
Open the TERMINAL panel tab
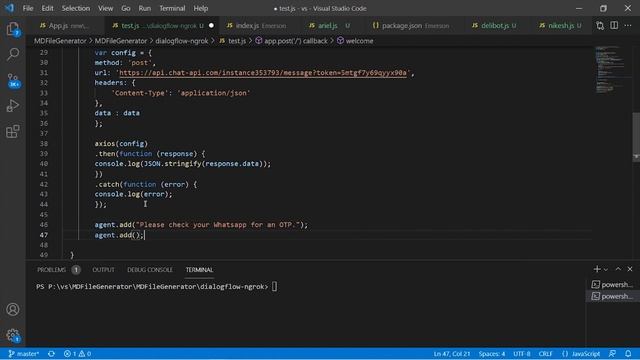(199, 270)
